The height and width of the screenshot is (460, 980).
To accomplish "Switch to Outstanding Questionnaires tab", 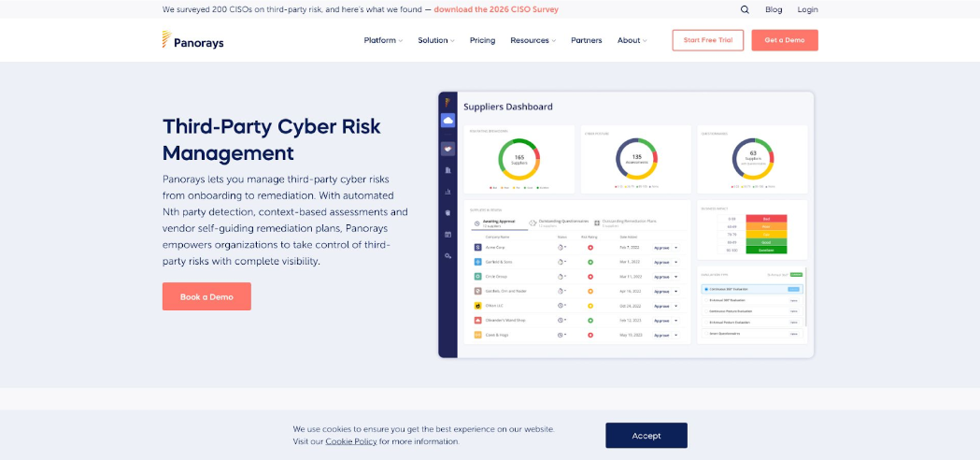I will click(x=559, y=223).
